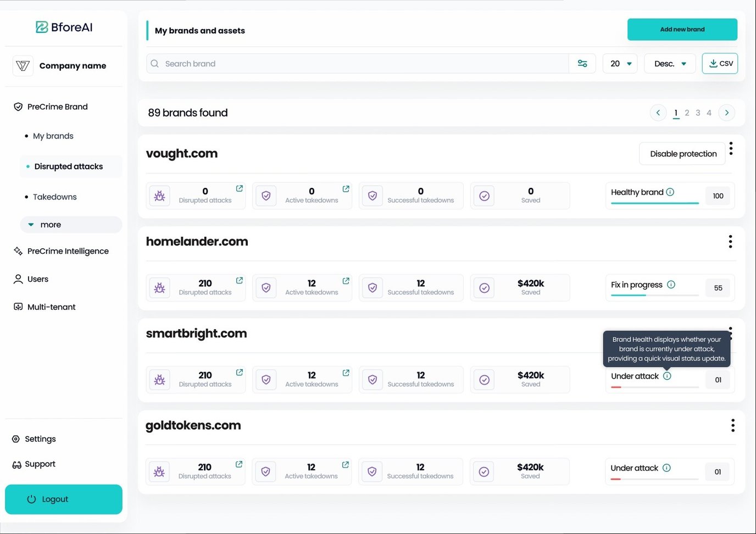The height and width of the screenshot is (534, 756).
Task: Expand the more section in sidebar
Action: [71, 225]
